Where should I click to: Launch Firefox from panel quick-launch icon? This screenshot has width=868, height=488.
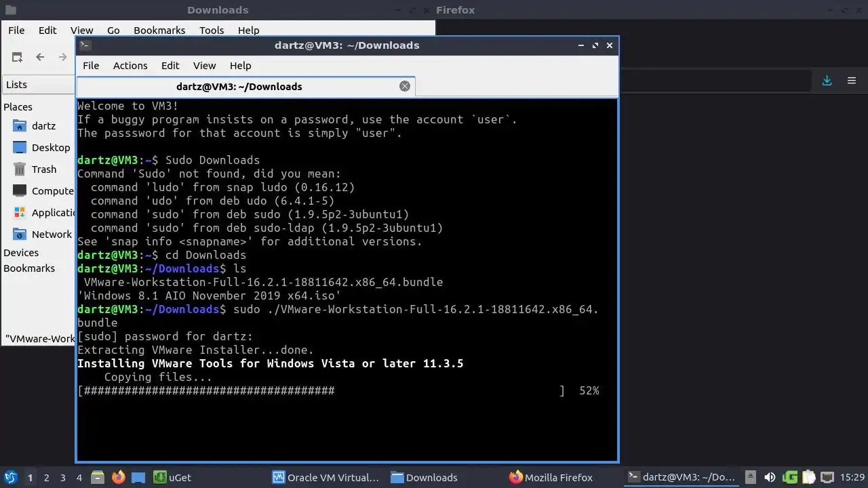(x=118, y=478)
